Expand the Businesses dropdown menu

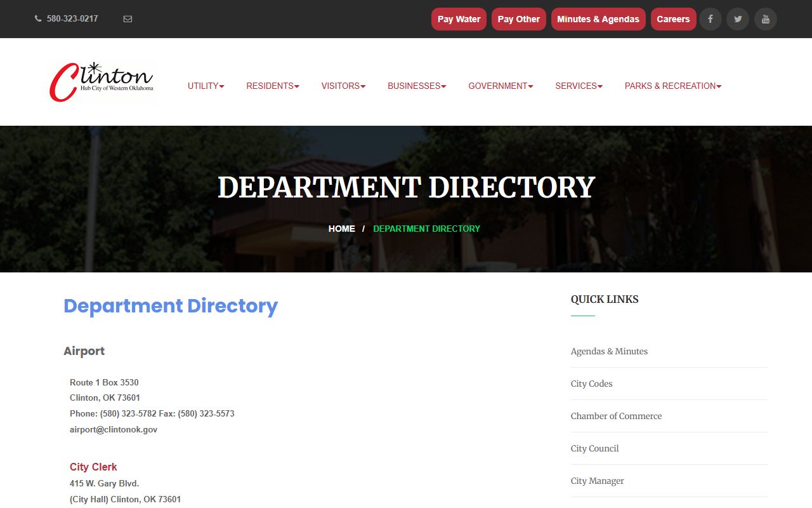[x=417, y=86]
